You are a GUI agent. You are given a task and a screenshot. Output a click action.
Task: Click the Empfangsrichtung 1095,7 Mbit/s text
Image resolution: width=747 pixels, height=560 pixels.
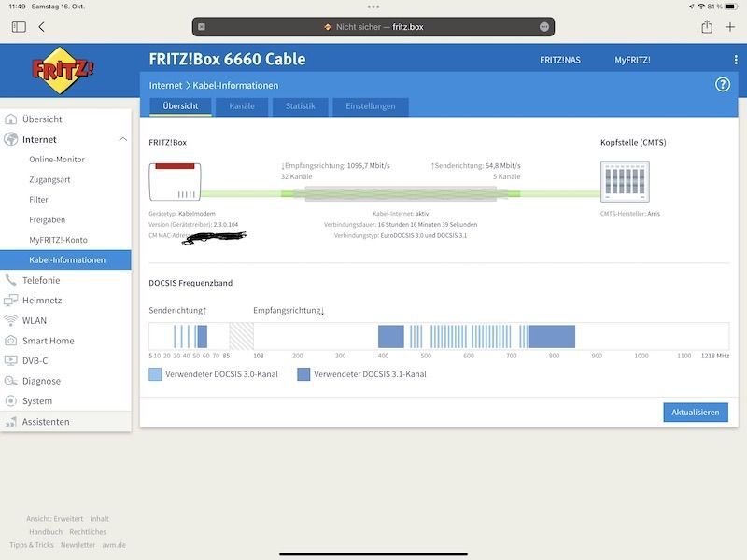[335, 166]
